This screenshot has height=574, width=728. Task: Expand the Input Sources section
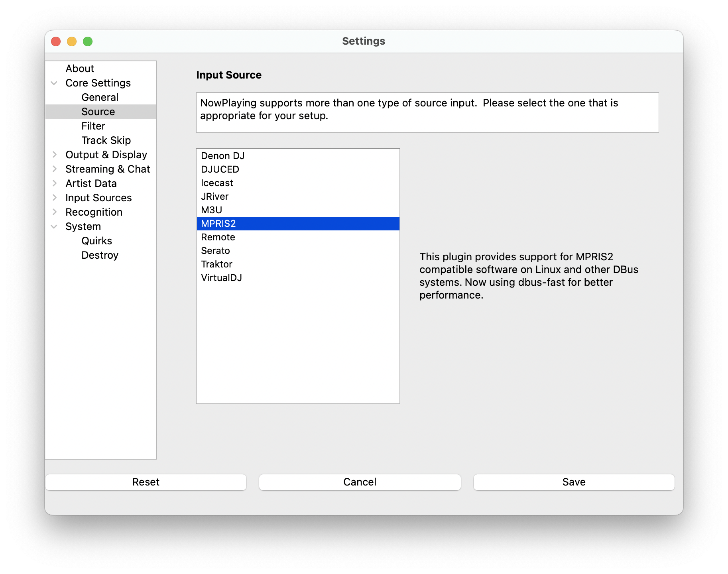click(54, 198)
